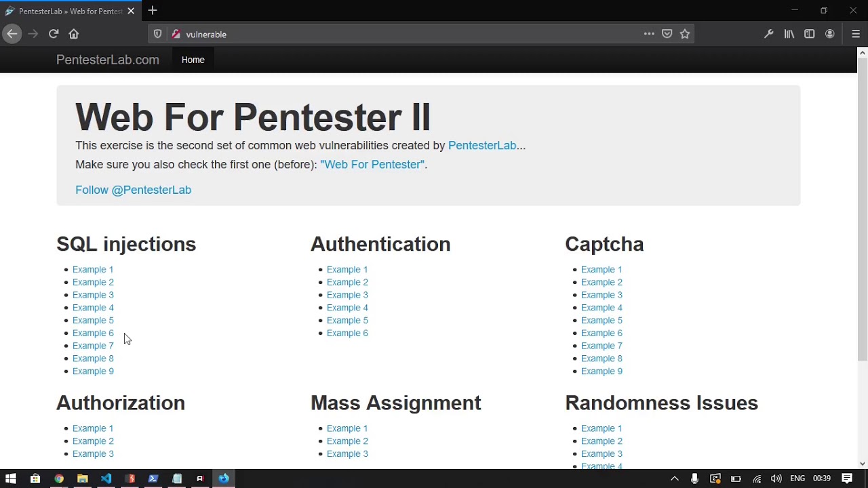Open Captcha Example 8
The height and width of the screenshot is (488, 868).
(x=601, y=359)
